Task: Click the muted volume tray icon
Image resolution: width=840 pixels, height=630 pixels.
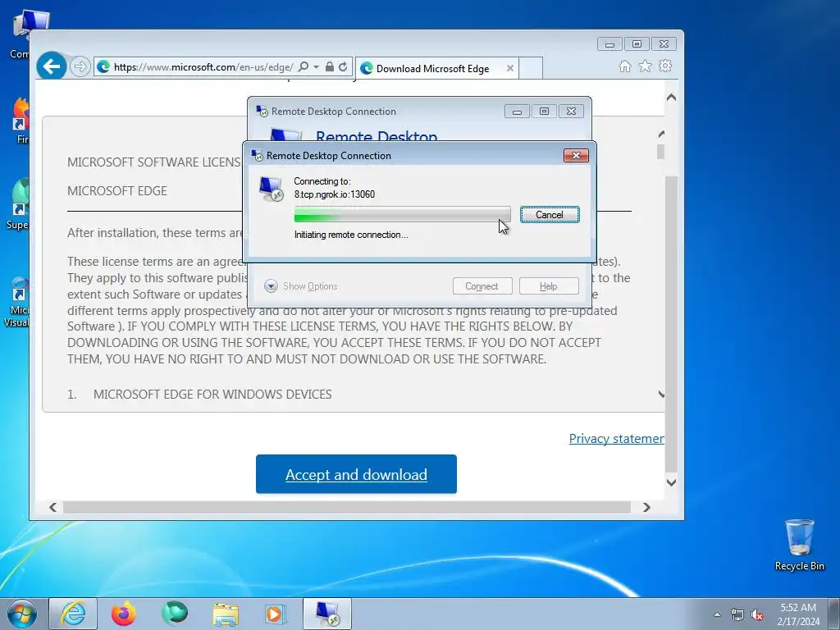Action: 757,615
